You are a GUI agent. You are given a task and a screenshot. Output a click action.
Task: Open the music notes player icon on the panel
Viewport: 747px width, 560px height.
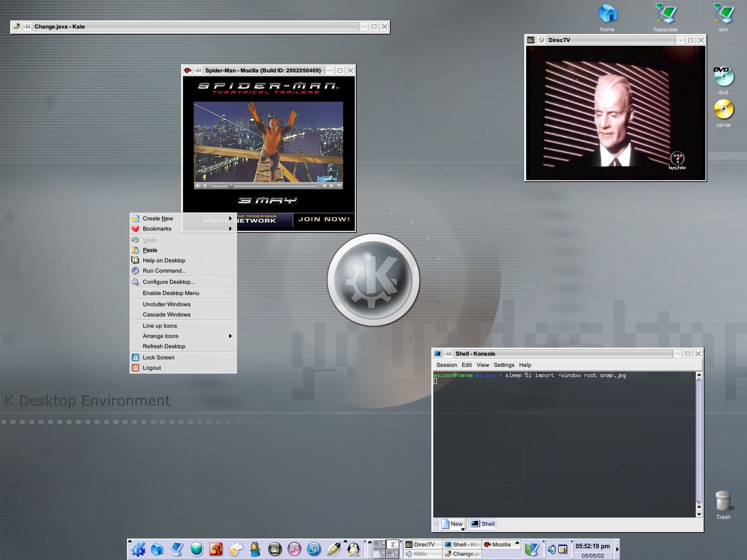(x=294, y=549)
